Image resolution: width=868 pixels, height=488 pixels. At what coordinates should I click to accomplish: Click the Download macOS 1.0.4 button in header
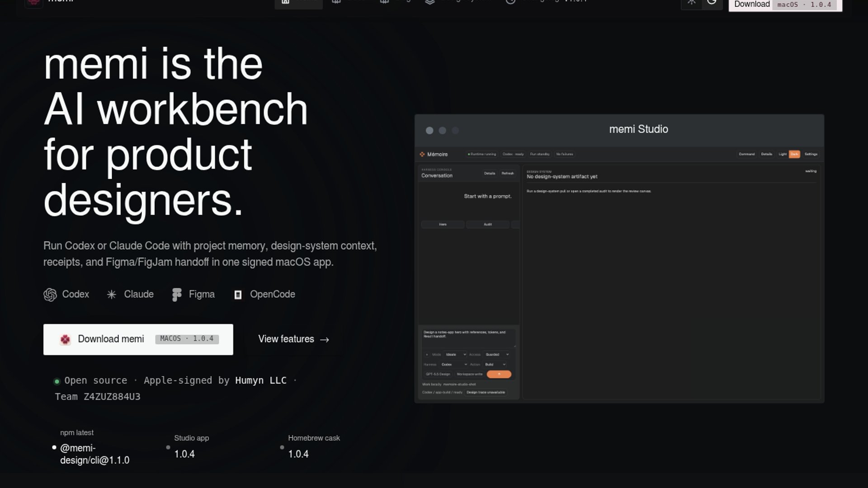pyautogui.click(x=785, y=5)
